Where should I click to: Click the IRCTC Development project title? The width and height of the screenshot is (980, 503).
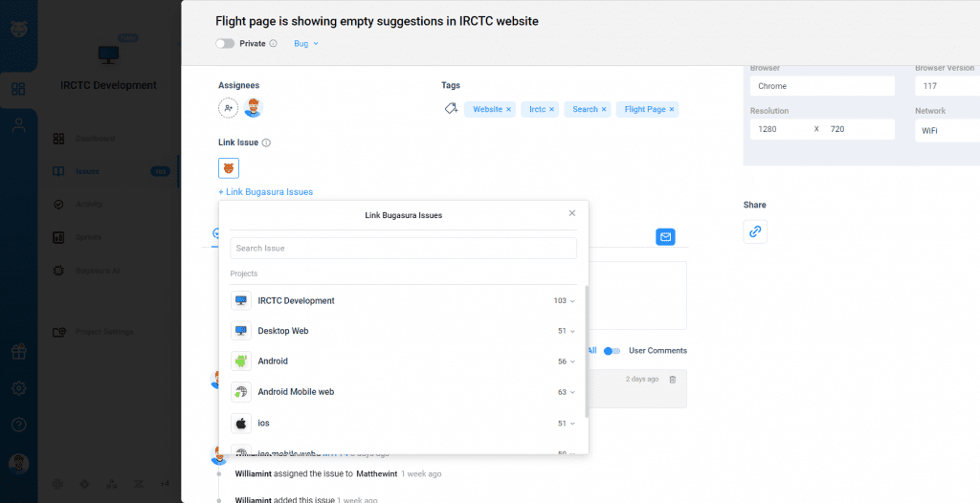(109, 85)
